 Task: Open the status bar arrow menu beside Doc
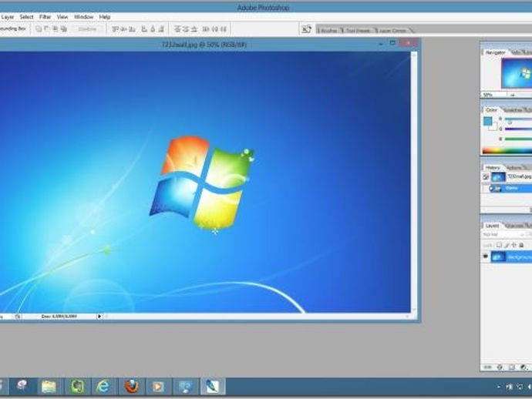(99, 317)
